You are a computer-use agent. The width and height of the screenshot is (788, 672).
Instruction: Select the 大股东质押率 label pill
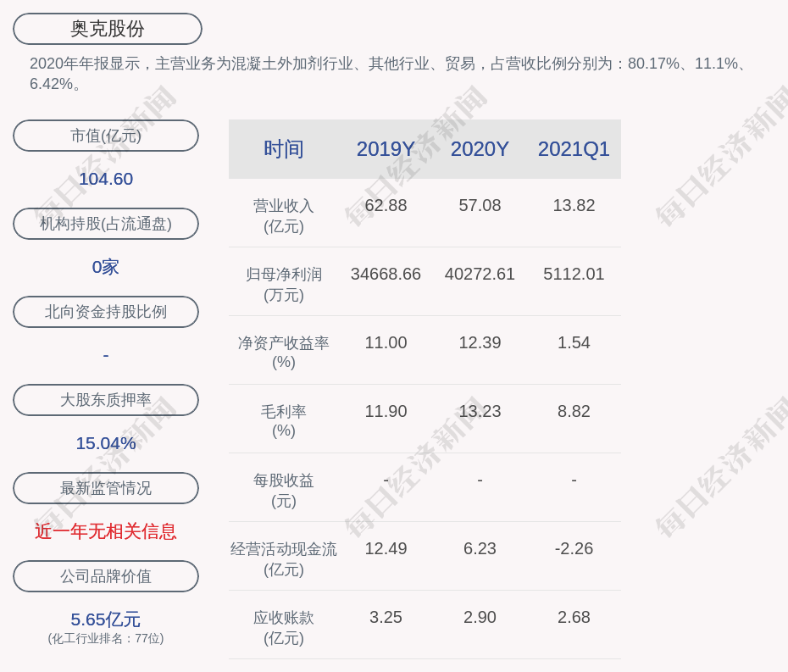pos(106,400)
